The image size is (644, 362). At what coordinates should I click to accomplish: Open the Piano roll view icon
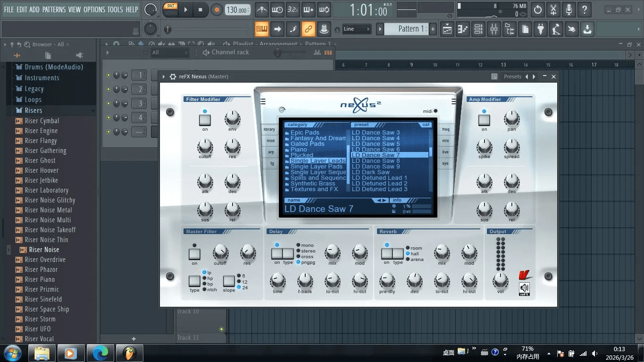click(462, 29)
